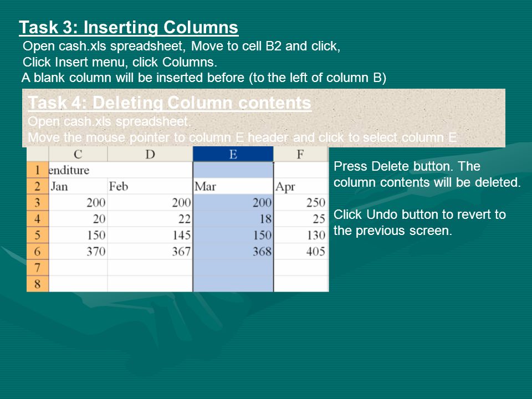Select column E header
The image size is (532, 399).
point(233,155)
